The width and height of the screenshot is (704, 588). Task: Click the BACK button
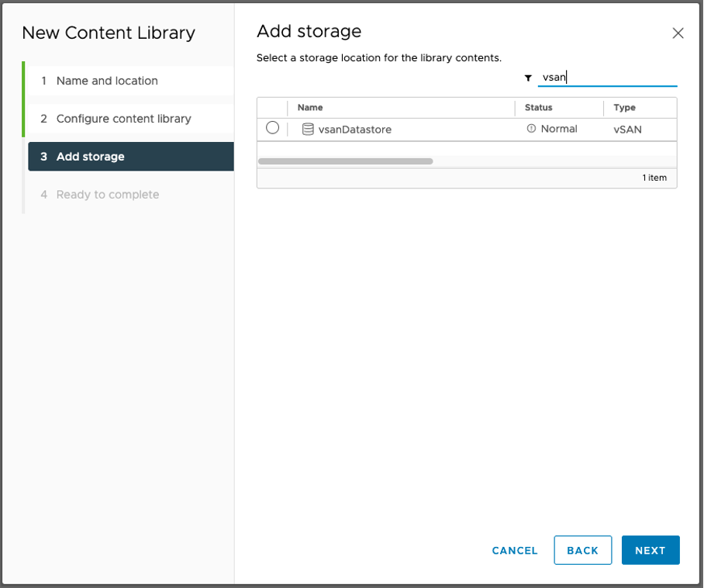tap(583, 550)
